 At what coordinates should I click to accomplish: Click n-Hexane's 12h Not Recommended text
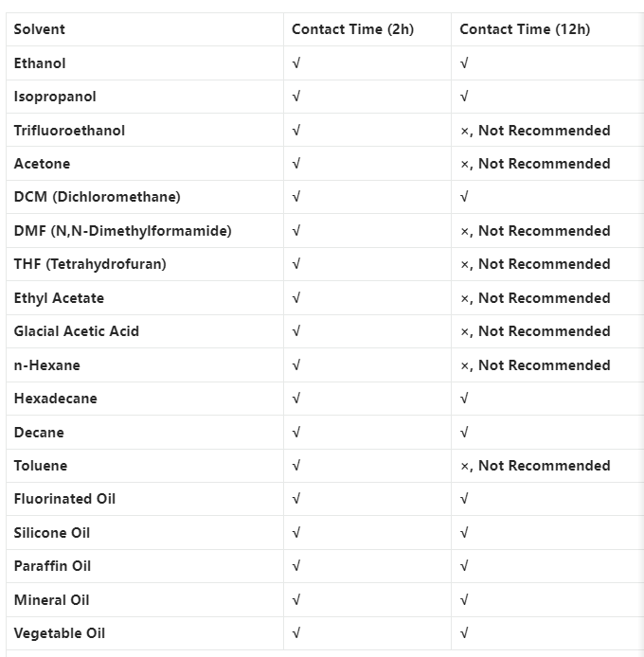click(x=535, y=365)
